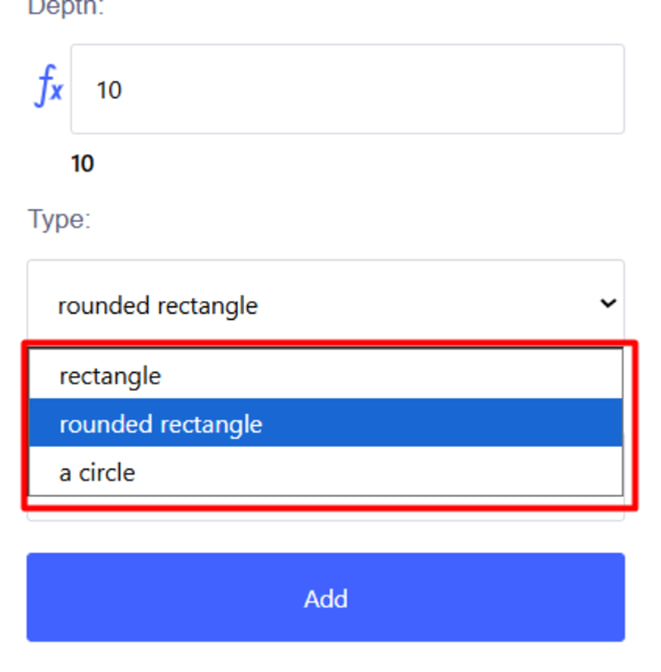Click the 'Depth:' label text
The image size is (661, 672).
point(66,8)
